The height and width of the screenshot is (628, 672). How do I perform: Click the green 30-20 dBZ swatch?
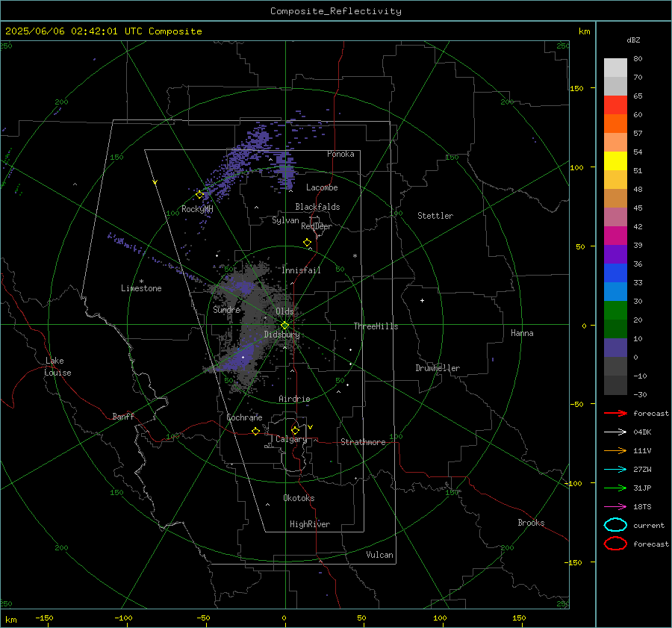pyautogui.click(x=615, y=311)
